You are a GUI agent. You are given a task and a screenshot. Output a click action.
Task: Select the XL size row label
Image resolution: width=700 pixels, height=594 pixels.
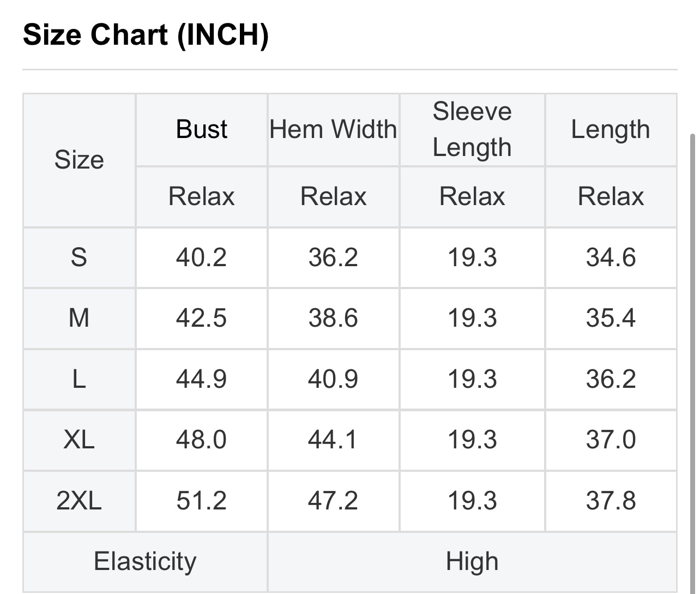pos(79,440)
